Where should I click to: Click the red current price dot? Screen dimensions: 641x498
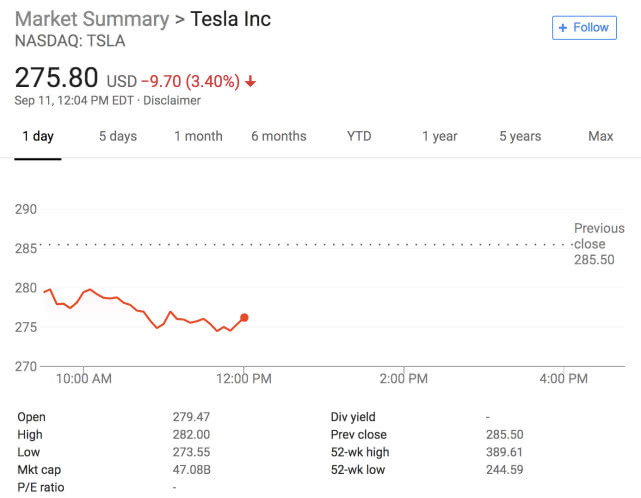tap(244, 318)
